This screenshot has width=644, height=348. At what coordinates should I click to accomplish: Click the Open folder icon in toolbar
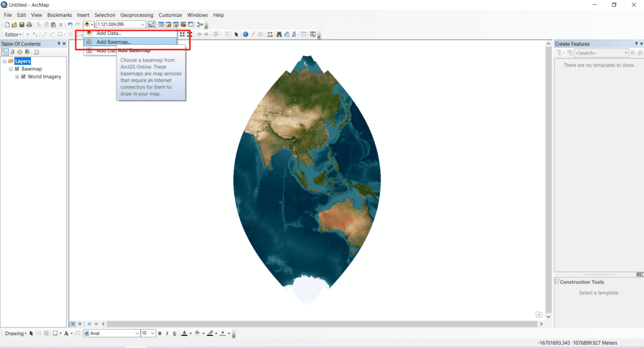pos(14,25)
